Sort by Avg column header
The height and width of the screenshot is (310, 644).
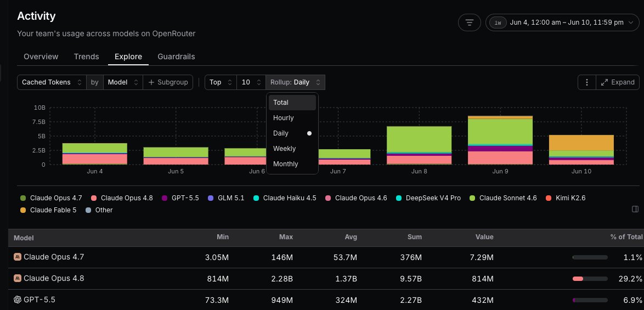tap(351, 237)
